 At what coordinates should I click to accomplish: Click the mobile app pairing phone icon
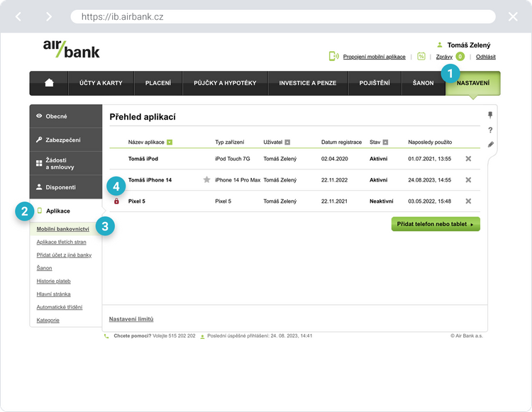333,56
